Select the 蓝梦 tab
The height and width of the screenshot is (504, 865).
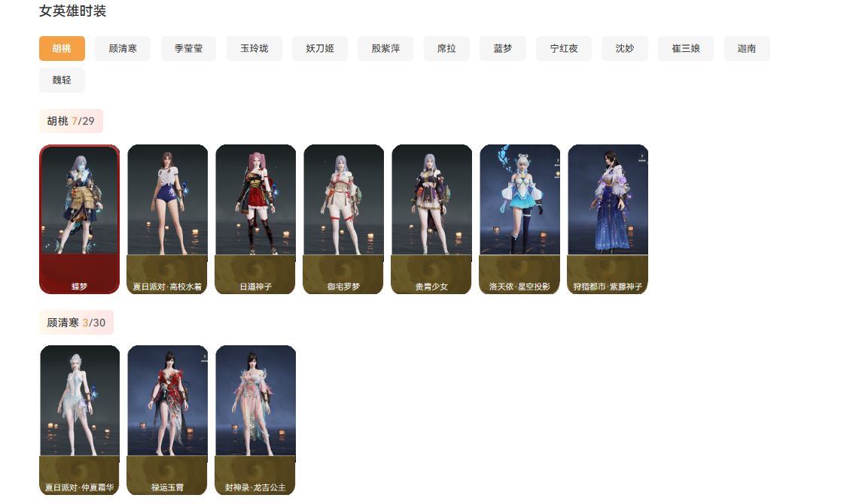click(x=503, y=49)
